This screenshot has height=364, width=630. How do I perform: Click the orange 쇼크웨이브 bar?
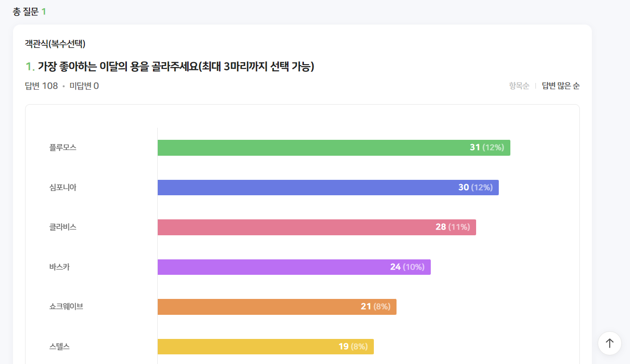277,307
